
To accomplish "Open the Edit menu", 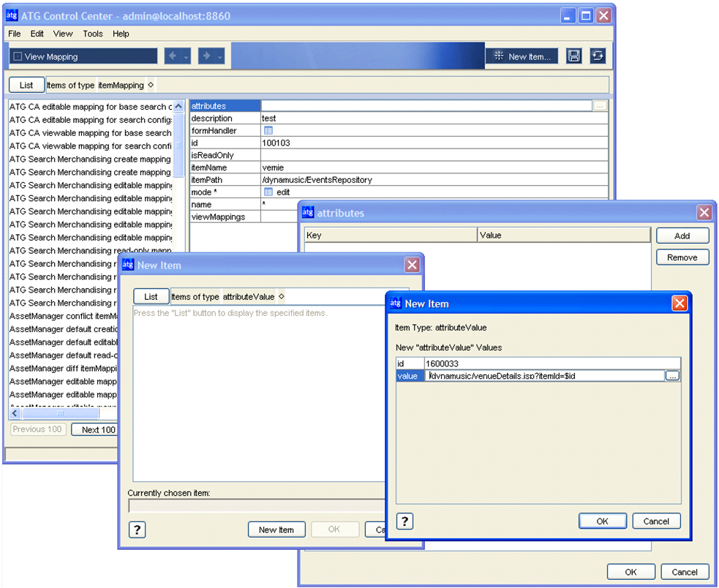I will tap(37, 34).
